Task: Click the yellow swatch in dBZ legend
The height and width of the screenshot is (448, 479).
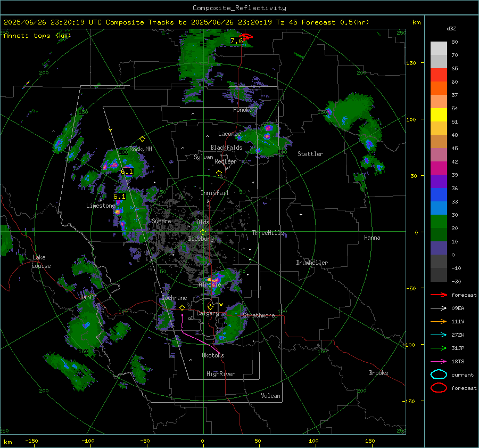Action: 439,115
